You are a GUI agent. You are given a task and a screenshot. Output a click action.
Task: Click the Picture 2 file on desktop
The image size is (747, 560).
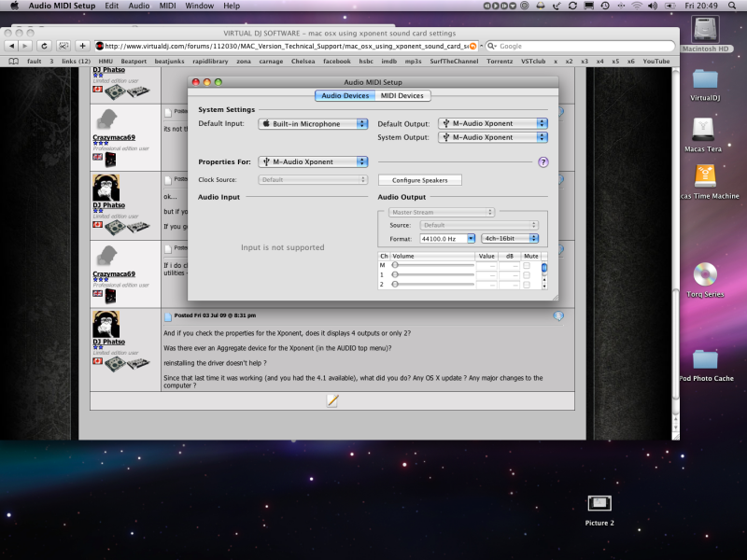pos(599,504)
